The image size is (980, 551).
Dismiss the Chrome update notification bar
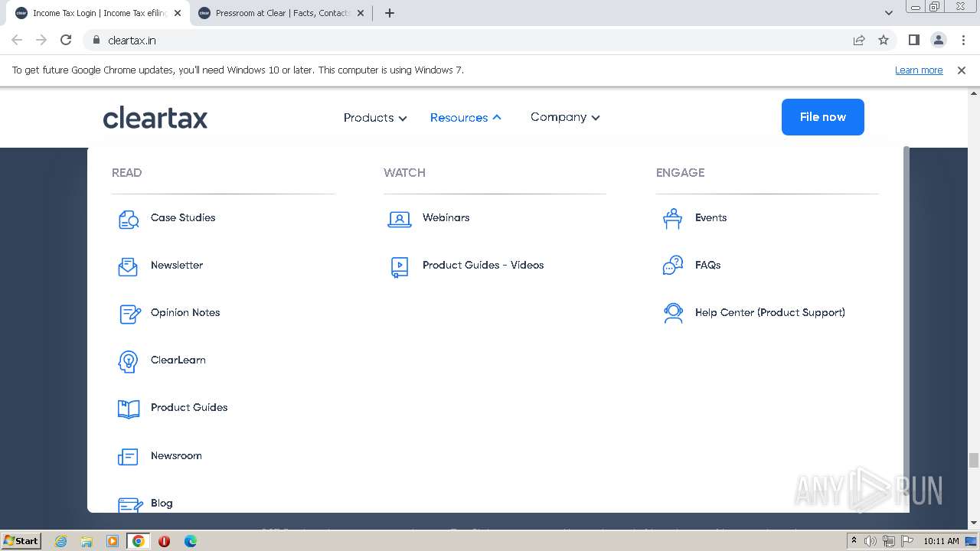point(962,70)
